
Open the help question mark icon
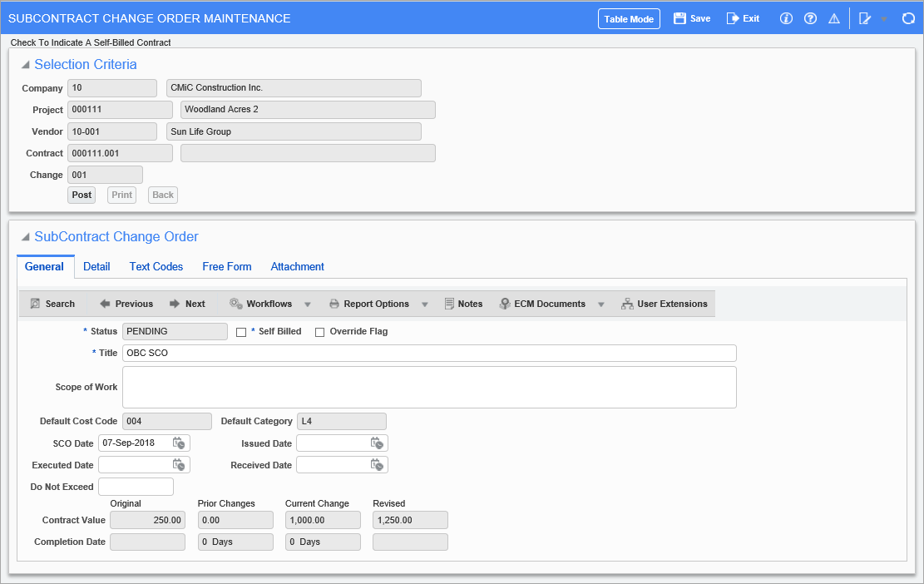(x=810, y=18)
